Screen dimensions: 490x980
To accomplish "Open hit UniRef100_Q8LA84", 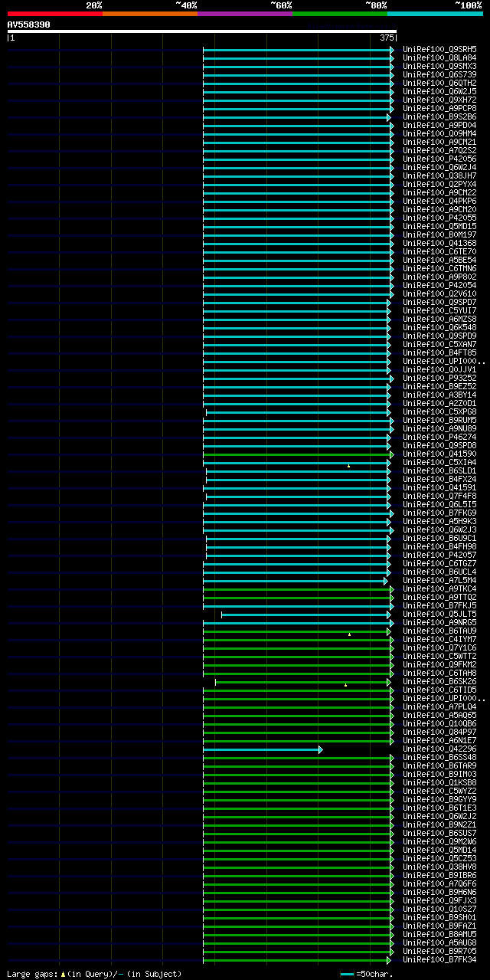I will (439, 57).
